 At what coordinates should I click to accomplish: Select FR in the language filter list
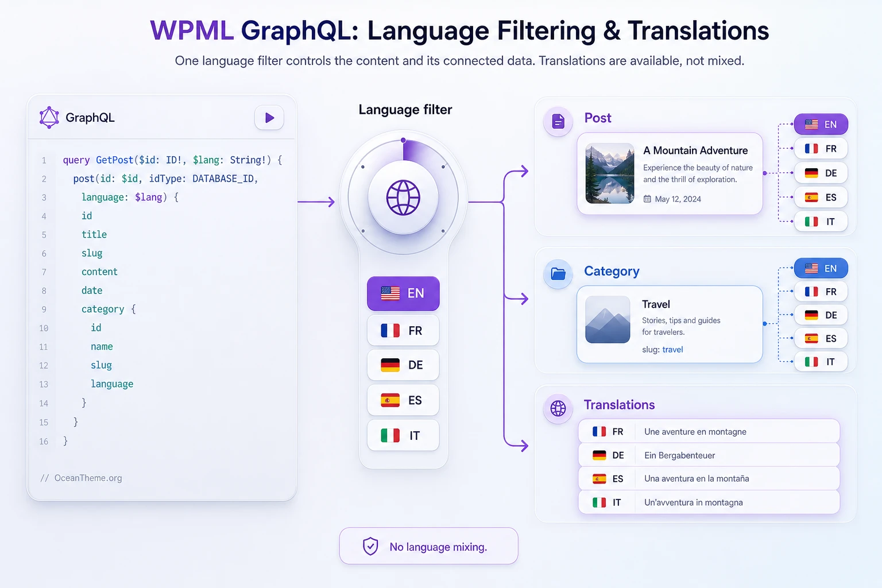pos(403,331)
